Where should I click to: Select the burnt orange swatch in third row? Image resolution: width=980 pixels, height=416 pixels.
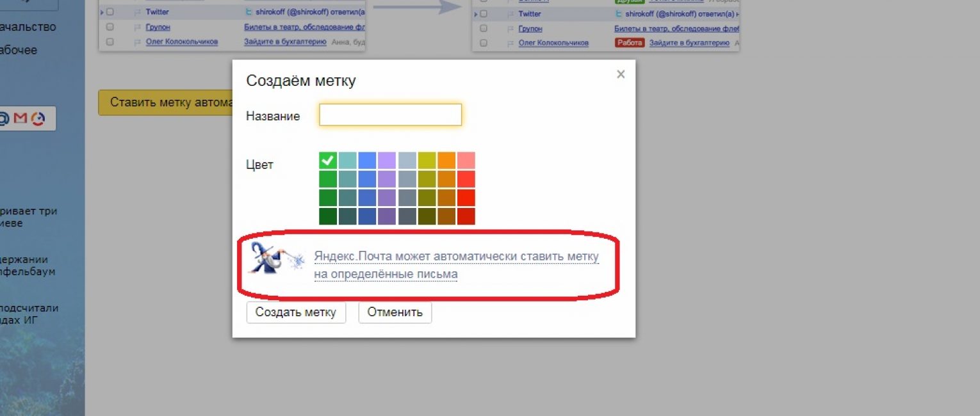tap(446, 198)
